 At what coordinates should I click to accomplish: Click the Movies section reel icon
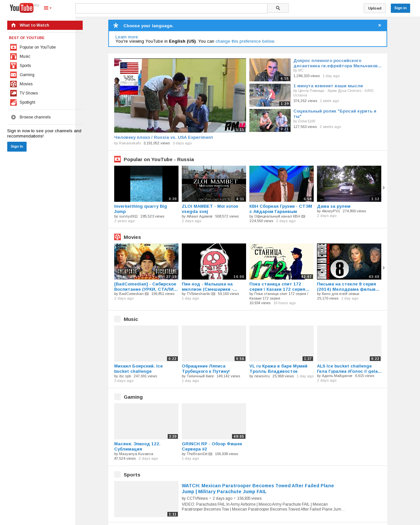pyautogui.click(x=117, y=237)
